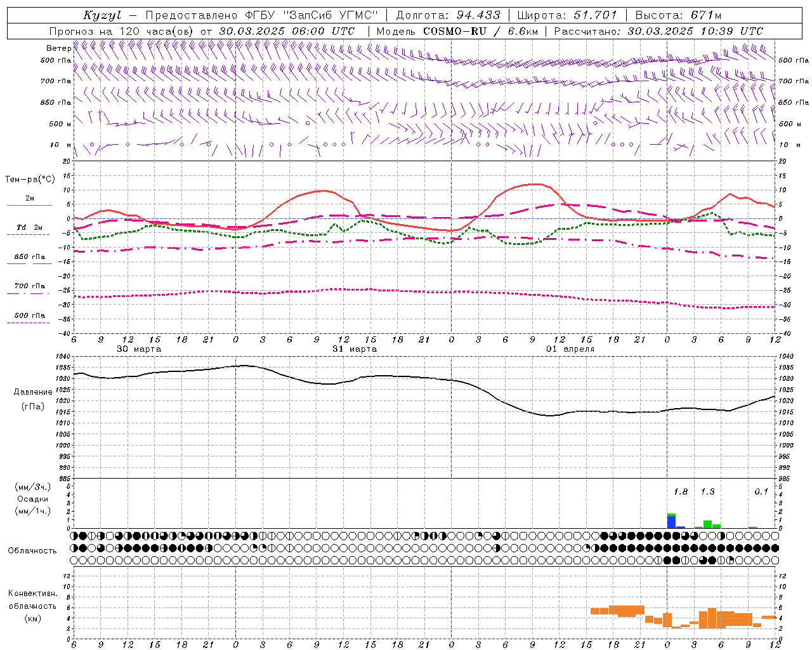Click the forecast start '30.03.2025 06:00 UTC'

287,31
